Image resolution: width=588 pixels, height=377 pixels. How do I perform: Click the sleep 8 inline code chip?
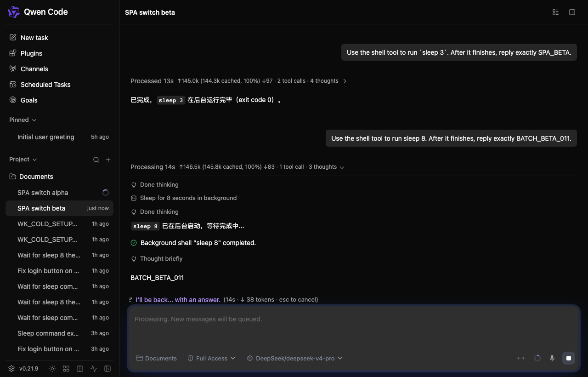click(145, 226)
